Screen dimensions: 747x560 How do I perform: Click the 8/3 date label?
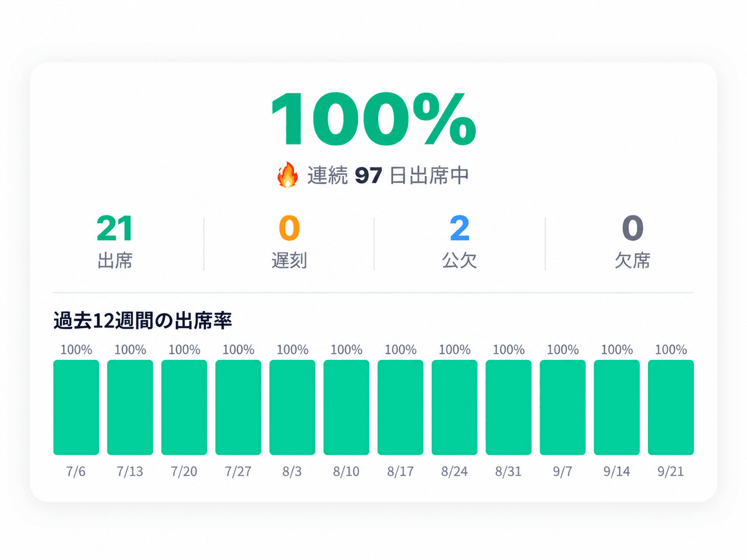tap(293, 471)
